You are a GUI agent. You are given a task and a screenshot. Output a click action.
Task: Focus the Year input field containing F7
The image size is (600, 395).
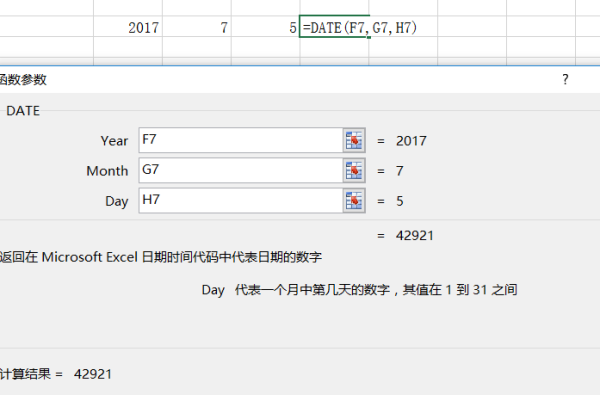pyautogui.click(x=241, y=140)
